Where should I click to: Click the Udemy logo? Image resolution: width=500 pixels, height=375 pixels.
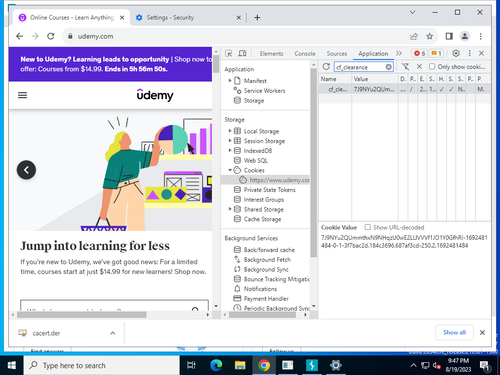(155, 95)
